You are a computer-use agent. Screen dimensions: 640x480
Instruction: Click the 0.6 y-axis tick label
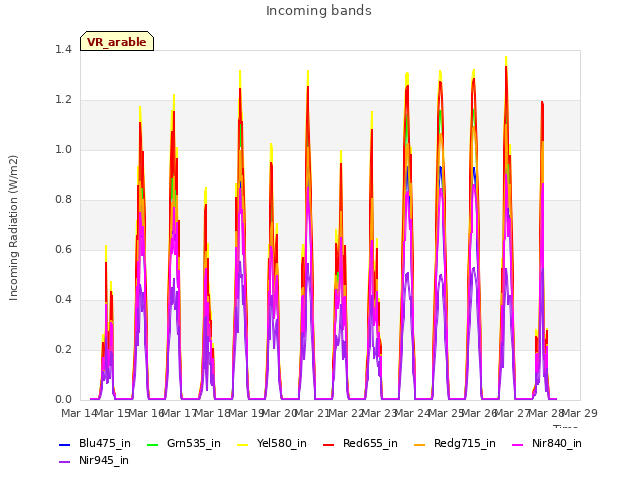[63, 250]
